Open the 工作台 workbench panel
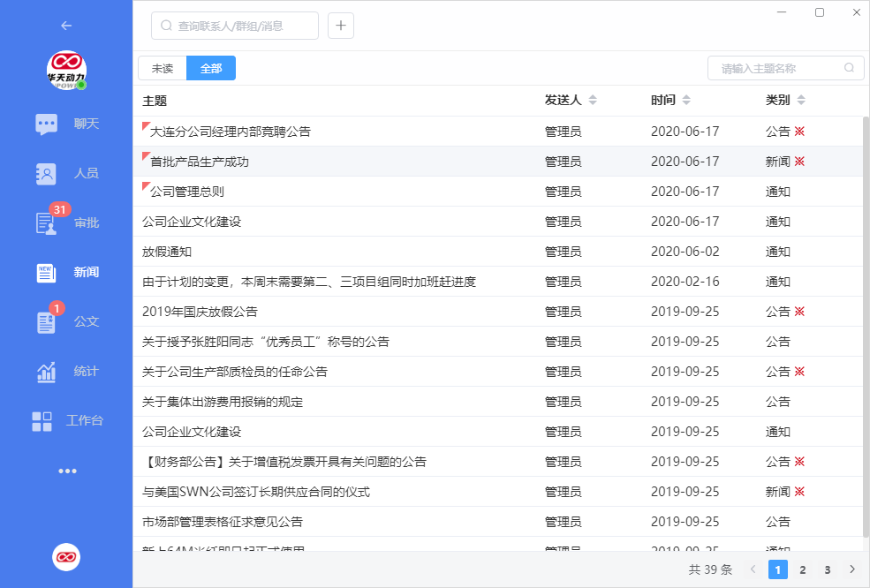This screenshot has width=870, height=588. pyautogui.click(x=66, y=421)
